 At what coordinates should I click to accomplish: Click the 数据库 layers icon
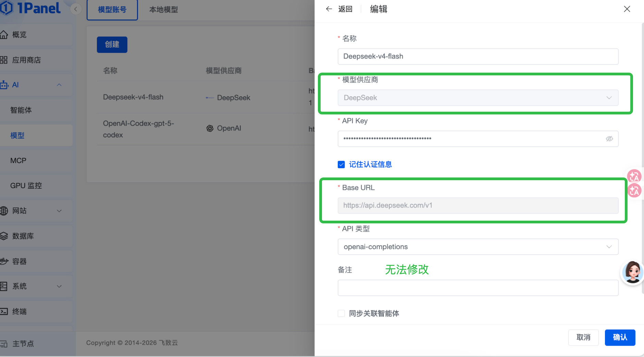click(4, 236)
